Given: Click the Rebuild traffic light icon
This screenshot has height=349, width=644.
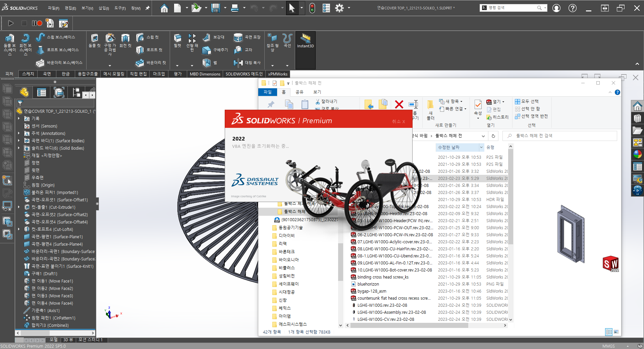Looking at the screenshot, I should [x=312, y=8].
